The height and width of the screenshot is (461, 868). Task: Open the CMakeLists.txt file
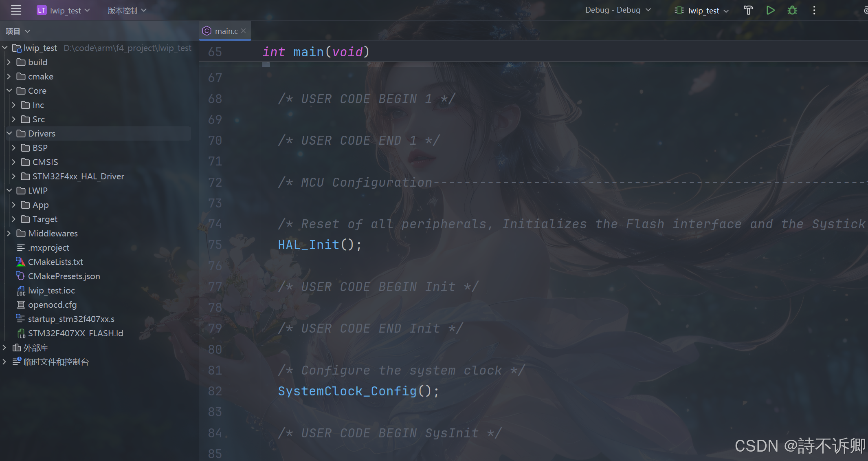point(55,262)
